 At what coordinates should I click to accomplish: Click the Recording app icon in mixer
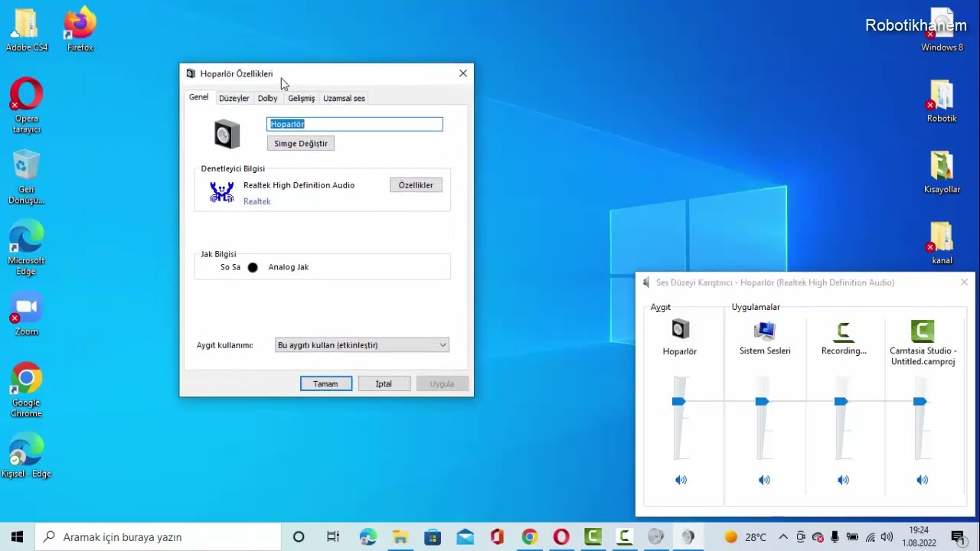843,331
